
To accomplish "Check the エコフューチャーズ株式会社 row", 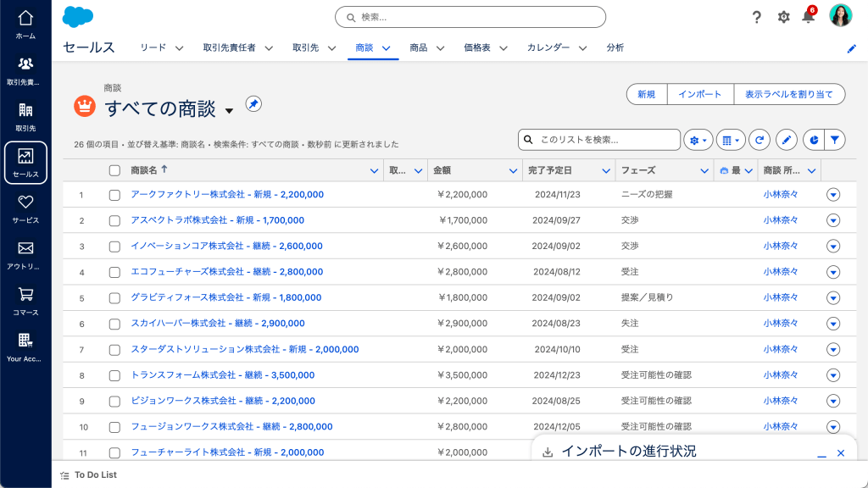I will [114, 272].
